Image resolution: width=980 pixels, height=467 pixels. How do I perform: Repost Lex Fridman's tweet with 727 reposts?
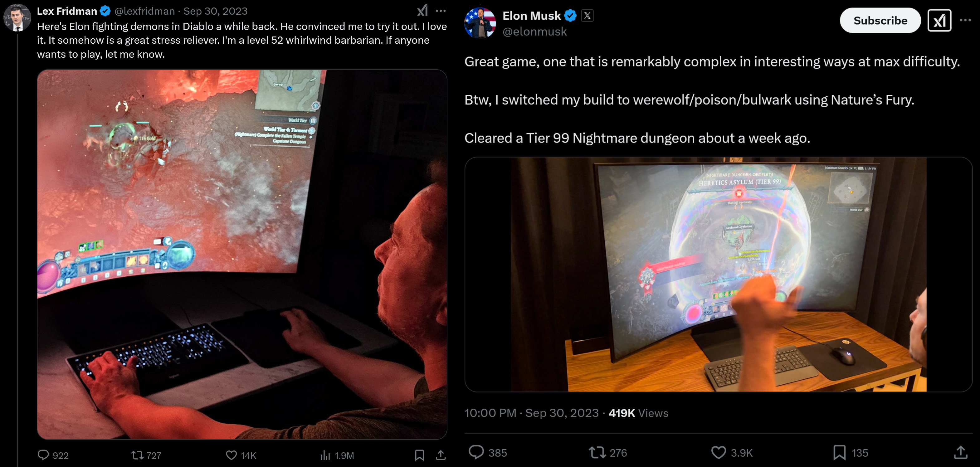coord(146,455)
